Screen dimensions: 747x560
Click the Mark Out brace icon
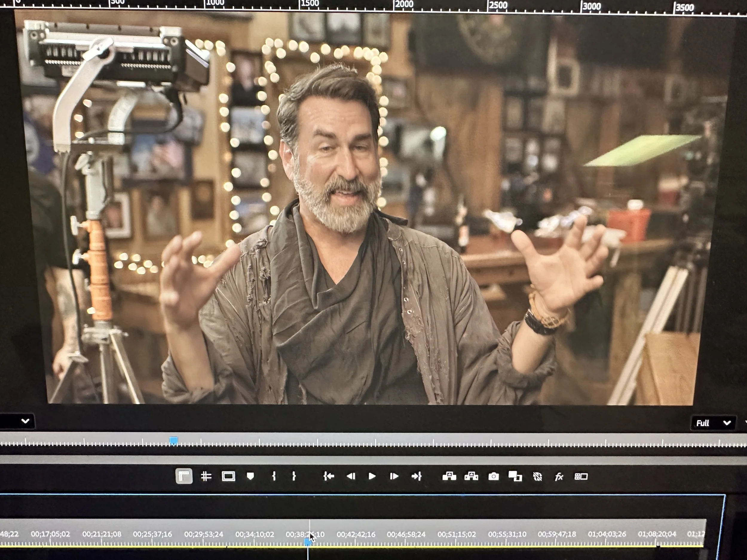294,476
